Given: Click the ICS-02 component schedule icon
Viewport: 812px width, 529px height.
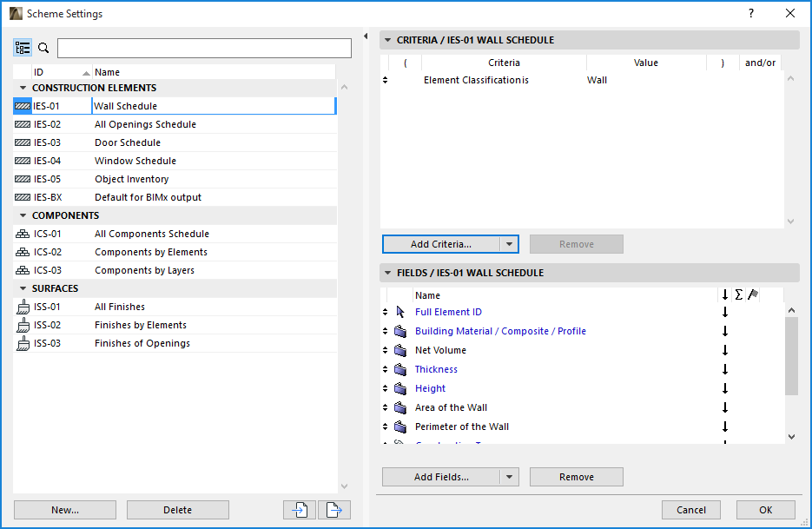Looking at the screenshot, I should tap(23, 252).
